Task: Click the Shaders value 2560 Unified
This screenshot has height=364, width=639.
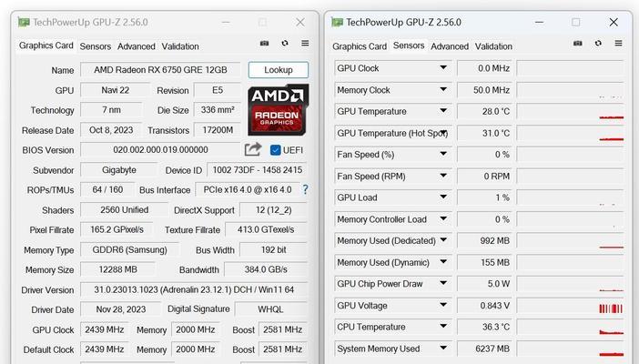Action: (x=124, y=209)
